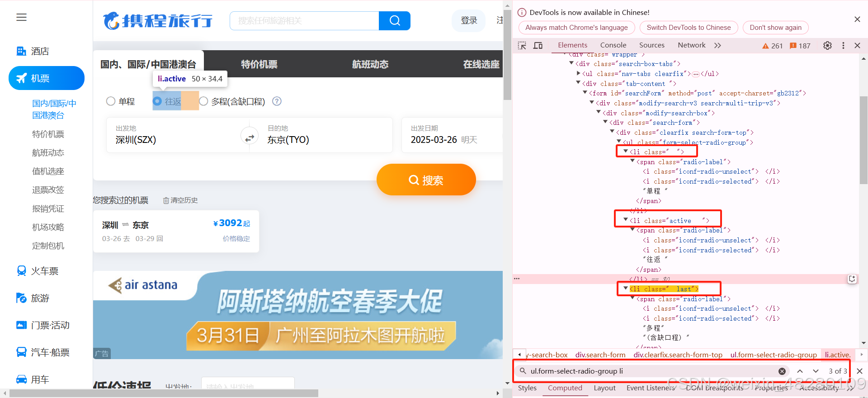Viewport: 868px width, 398px height.
Task: Select the 特价机票 flight tab
Action: click(259, 64)
